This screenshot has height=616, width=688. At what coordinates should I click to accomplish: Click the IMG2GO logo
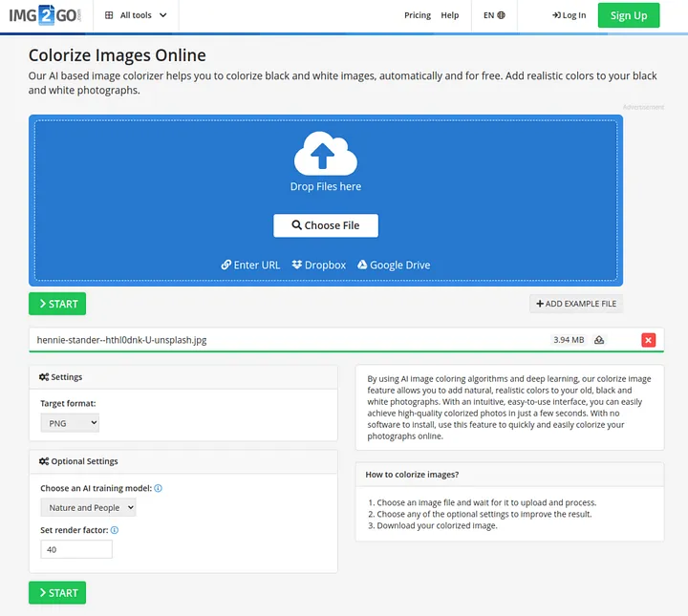[x=46, y=15]
